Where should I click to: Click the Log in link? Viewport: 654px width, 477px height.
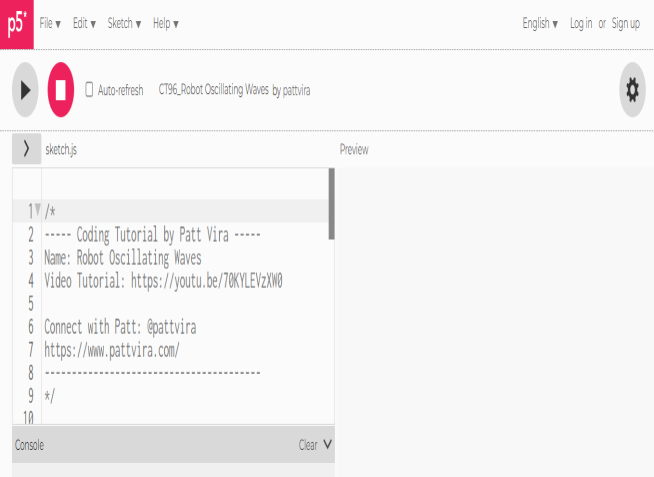tap(581, 23)
